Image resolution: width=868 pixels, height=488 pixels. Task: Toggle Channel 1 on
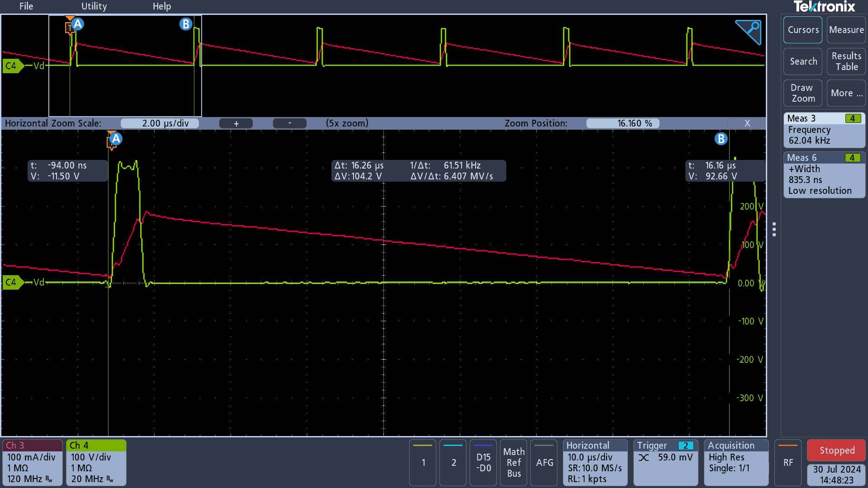click(x=423, y=462)
